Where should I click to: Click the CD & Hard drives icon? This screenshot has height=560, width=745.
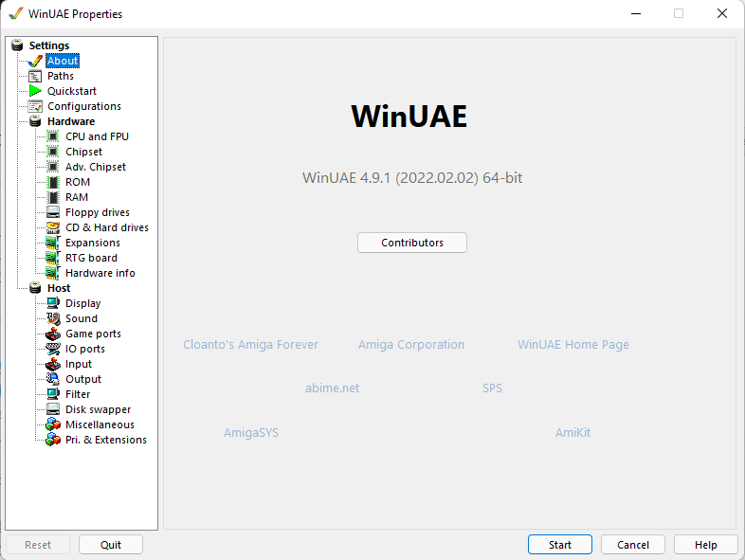53,227
